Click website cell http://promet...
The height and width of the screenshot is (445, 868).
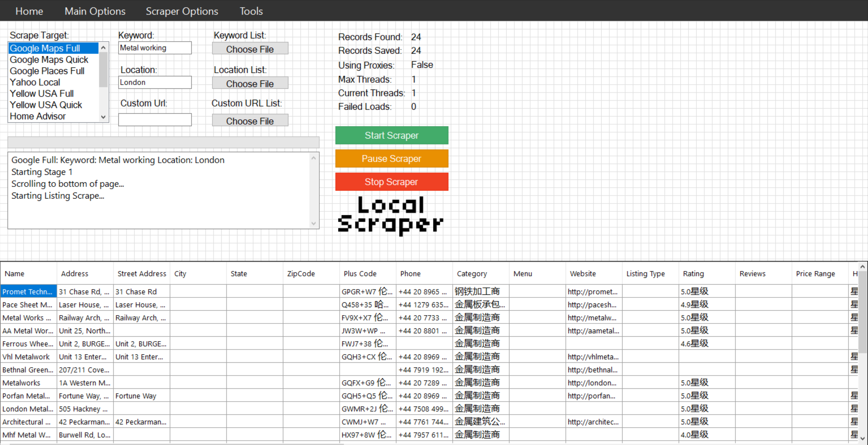(594, 291)
